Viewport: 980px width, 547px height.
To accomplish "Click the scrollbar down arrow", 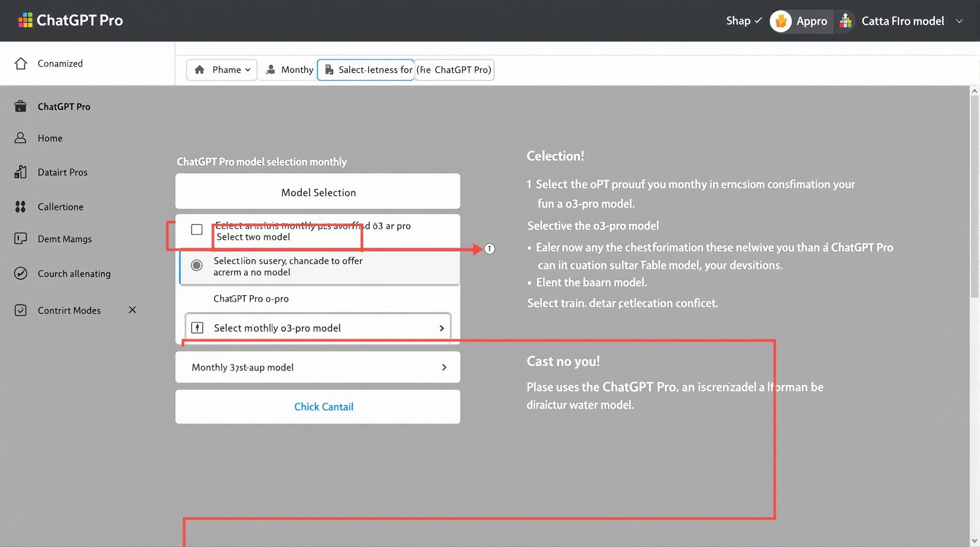I will [x=974, y=541].
